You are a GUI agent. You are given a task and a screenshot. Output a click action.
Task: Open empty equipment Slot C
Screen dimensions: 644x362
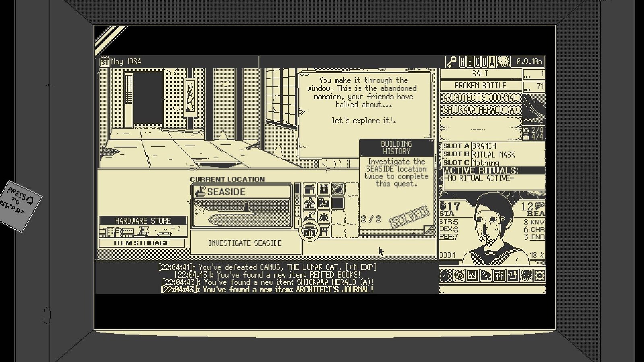pyautogui.click(x=493, y=162)
